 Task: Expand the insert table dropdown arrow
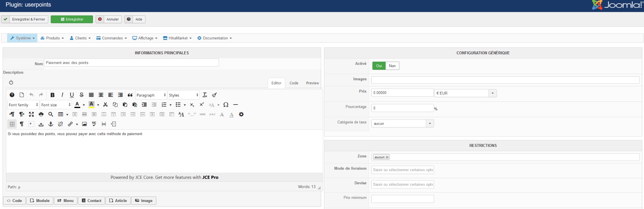tap(67, 115)
